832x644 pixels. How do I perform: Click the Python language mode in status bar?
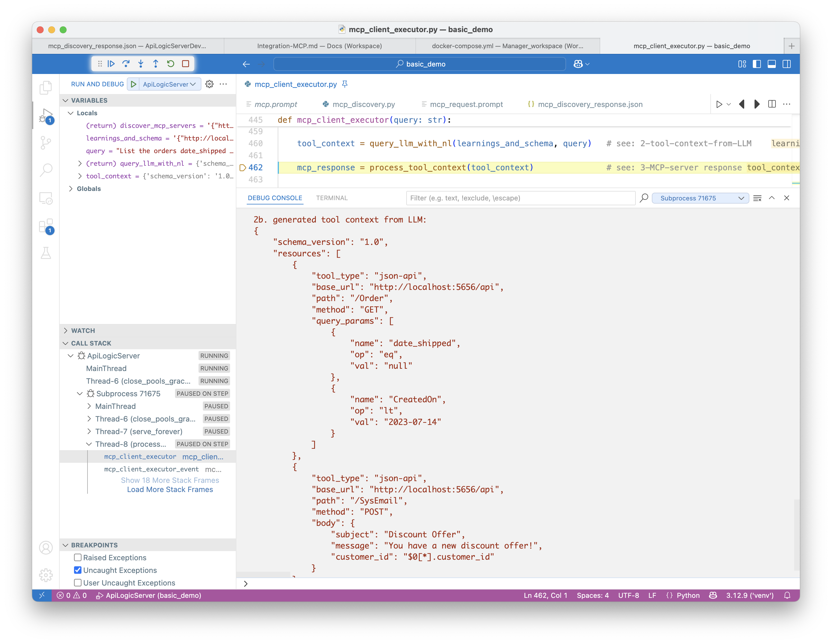(x=688, y=595)
